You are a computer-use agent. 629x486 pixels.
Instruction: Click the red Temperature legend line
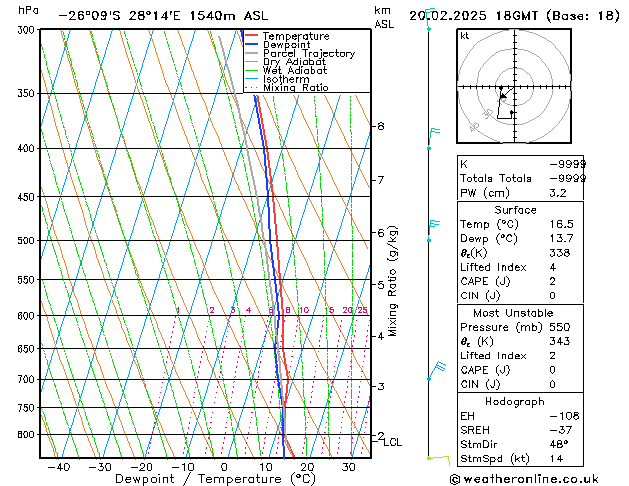click(251, 36)
